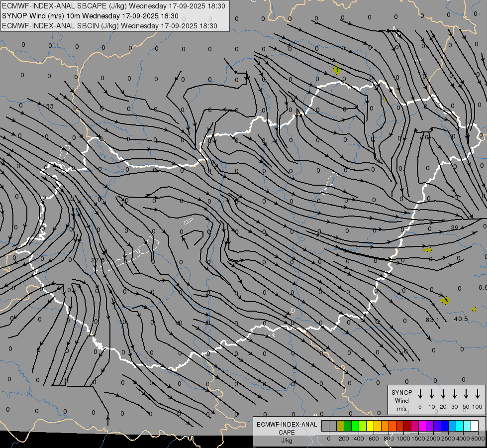Click the 5 m/s wind arrow in legend
The image size is (487, 448).
pos(420,394)
